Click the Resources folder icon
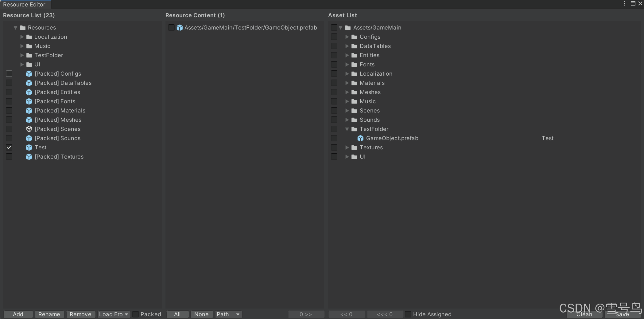Image resolution: width=644 pixels, height=319 pixels. [x=22, y=27]
